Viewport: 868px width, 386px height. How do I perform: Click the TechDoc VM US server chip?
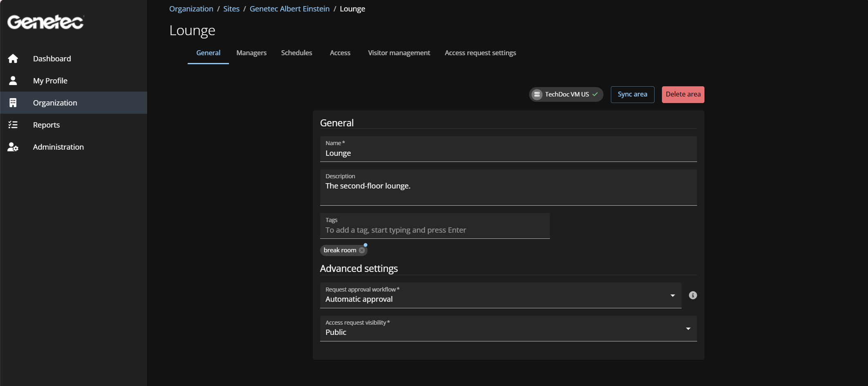tap(566, 94)
